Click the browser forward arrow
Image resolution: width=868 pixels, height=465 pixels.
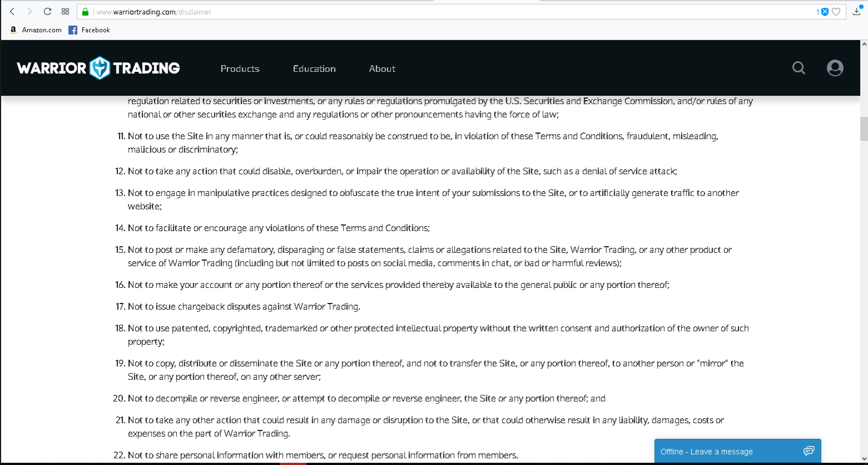(x=29, y=12)
